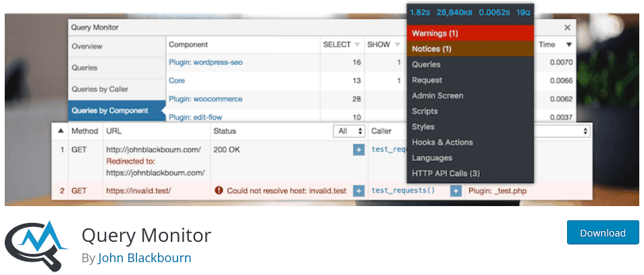Click the plus icon beside 200 OK status
Image resolution: width=644 pixels, height=275 pixels.
click(358, 149)
